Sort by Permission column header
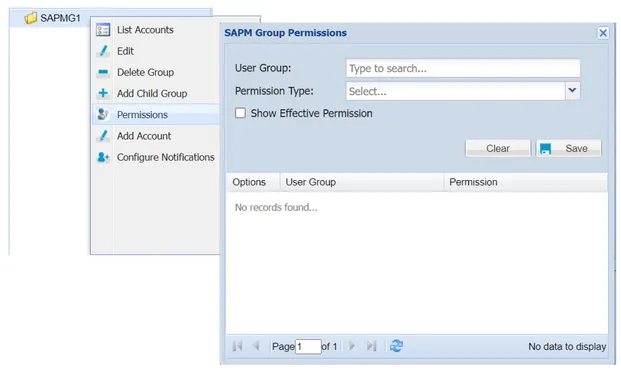Screen dimensions: 621x373 click(x=526, y=182)
